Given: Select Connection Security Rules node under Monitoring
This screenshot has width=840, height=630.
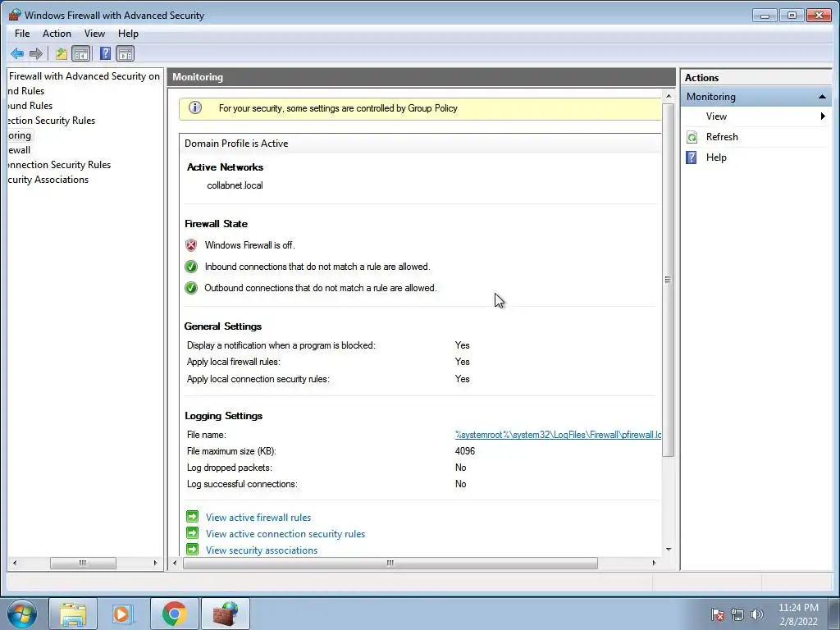Looking at the screenshot, I should pos(59,165).
